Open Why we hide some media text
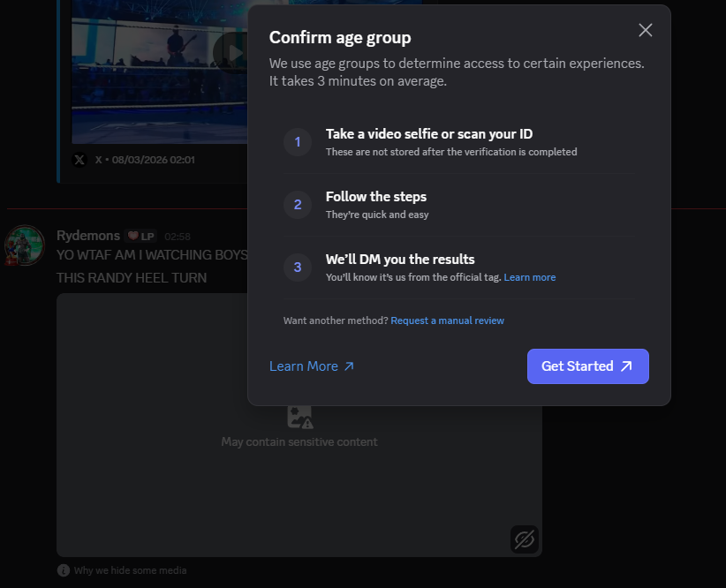 (130, 570)
